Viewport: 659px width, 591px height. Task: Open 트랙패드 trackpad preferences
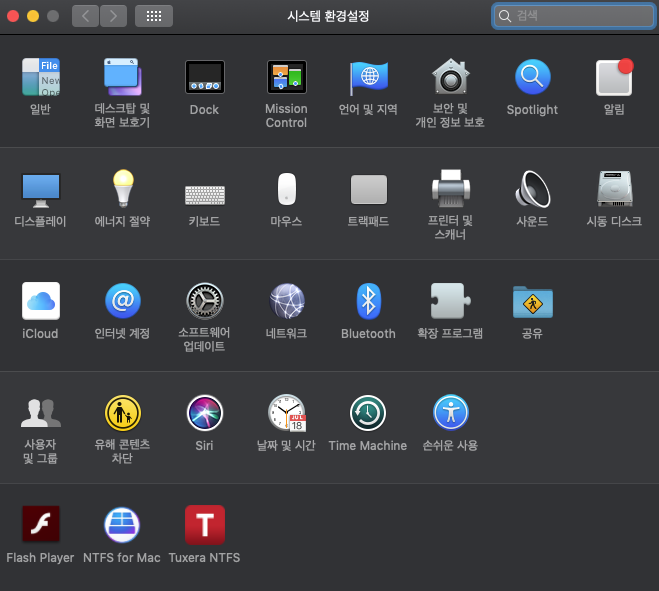[x=369, y=190]
